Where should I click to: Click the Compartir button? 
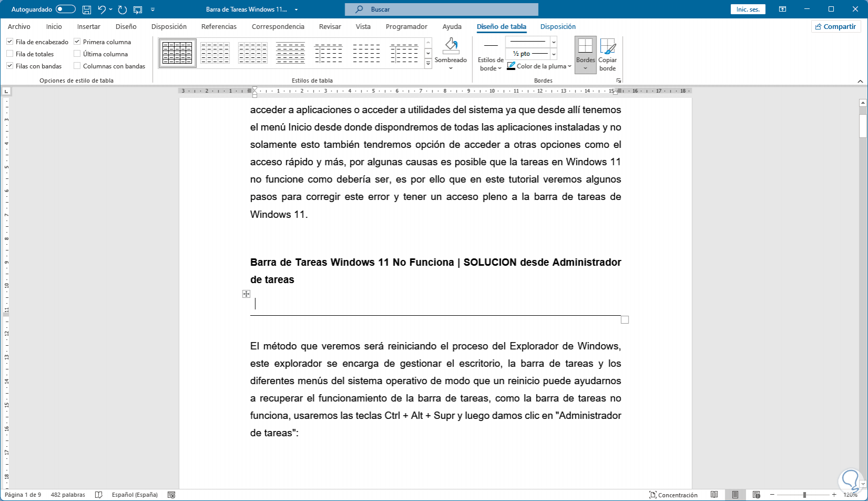click(x=836, y=26)
